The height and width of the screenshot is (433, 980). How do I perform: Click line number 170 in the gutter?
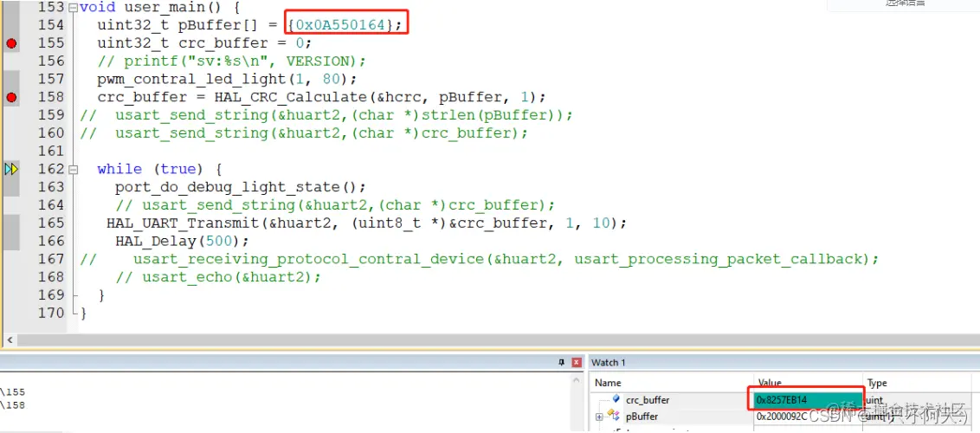[x=51, y=313]
